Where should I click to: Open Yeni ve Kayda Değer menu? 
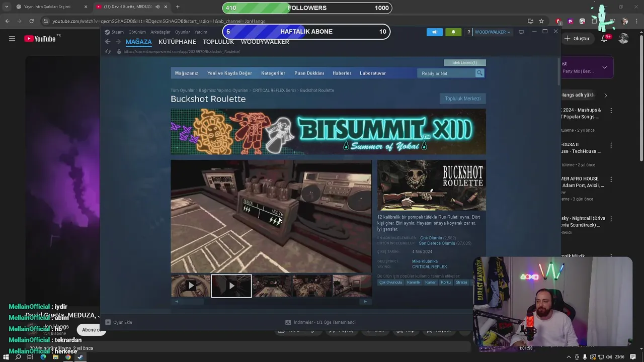point(229,73)
